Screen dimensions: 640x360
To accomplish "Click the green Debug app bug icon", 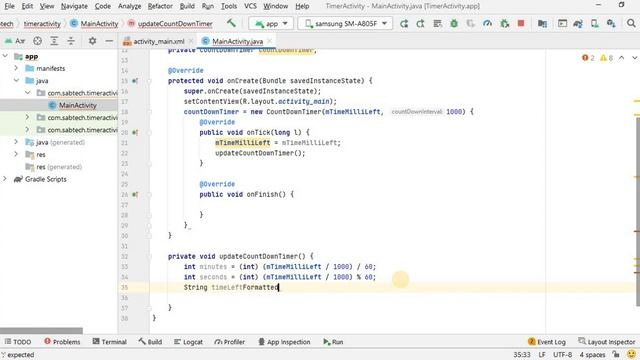I will point(454,24).
